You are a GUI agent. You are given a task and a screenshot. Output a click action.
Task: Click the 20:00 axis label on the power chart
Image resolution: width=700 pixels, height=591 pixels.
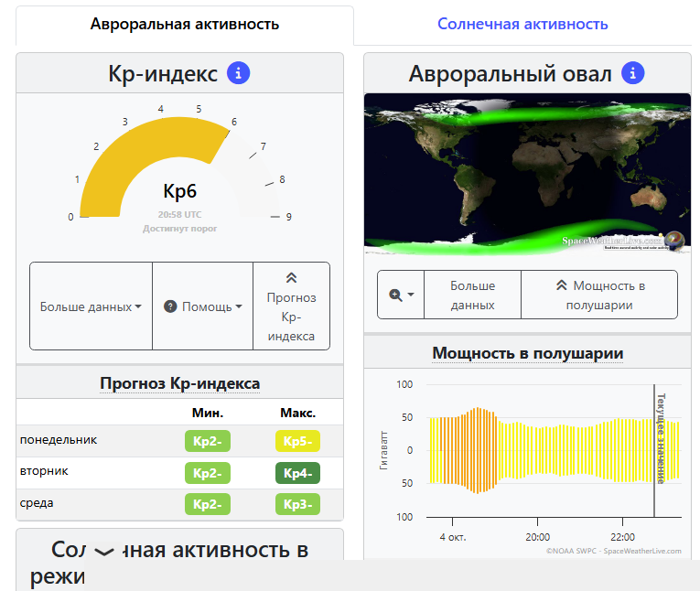pyautogui.click(x=537, y=537)
